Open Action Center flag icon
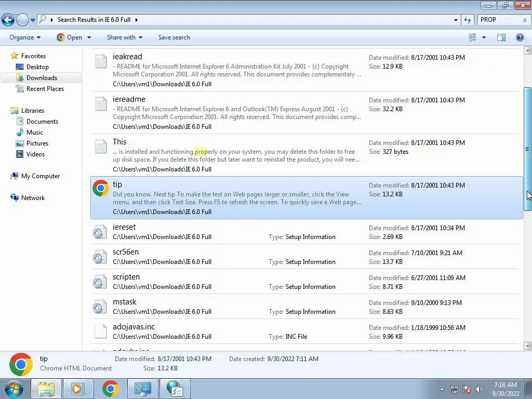Image resolution: width=532 pixels, height=399 pixels. (467, 389)
